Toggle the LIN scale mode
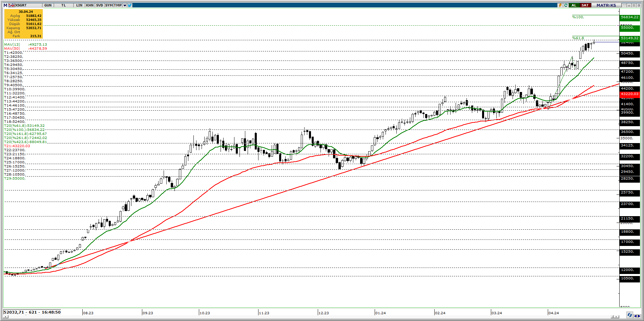Viewport: 644px width, 321px height. coord(79,5)
